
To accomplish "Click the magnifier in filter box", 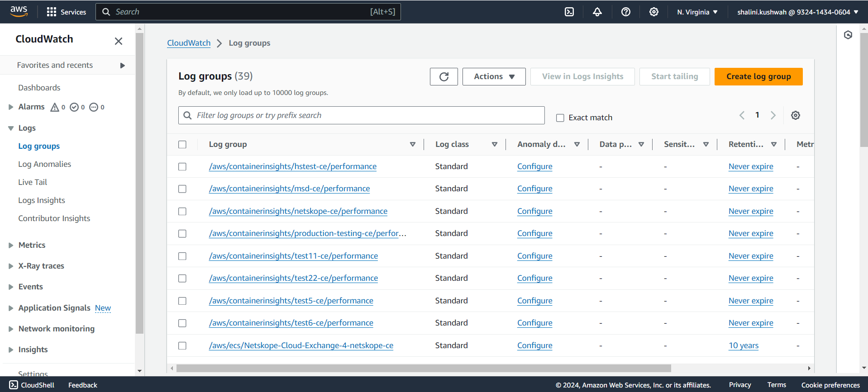I will (x=187, y=115).
